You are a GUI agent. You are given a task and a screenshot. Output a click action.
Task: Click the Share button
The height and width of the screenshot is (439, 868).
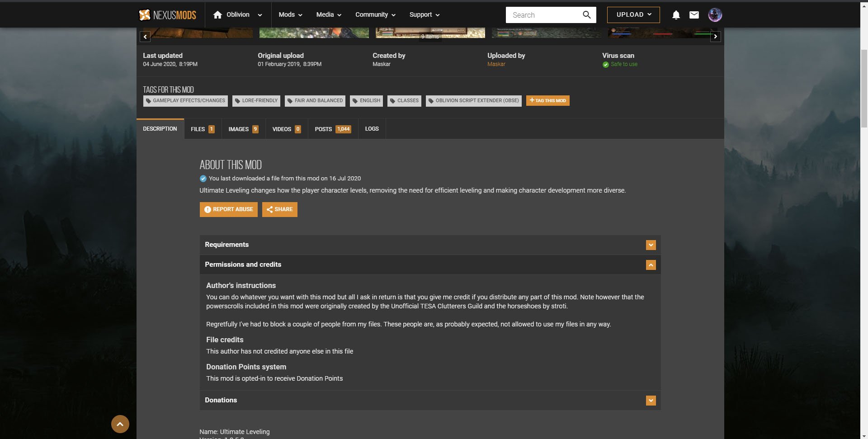coord(280,209)
